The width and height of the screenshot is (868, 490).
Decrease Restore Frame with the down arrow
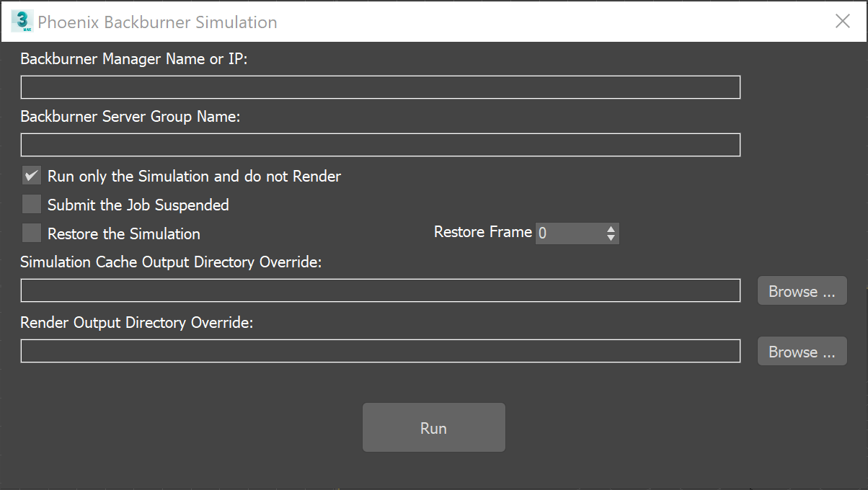[611, 238]
